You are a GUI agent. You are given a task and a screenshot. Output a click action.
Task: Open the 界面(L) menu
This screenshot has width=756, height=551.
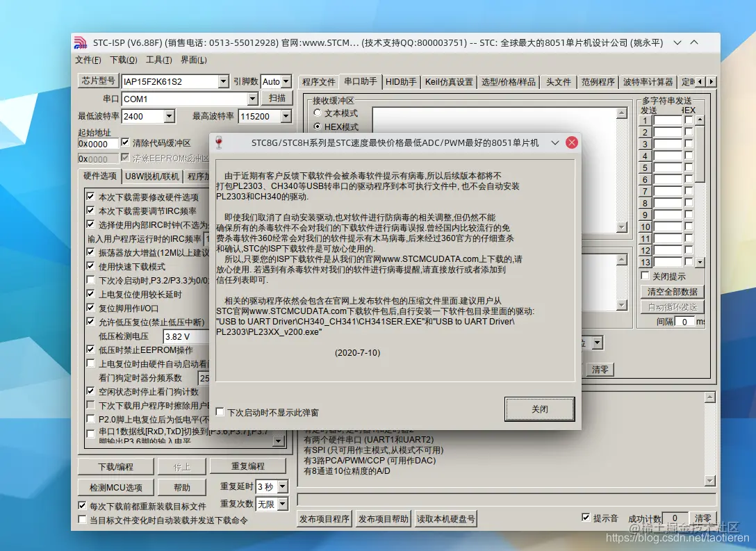[x=194, y=60]
